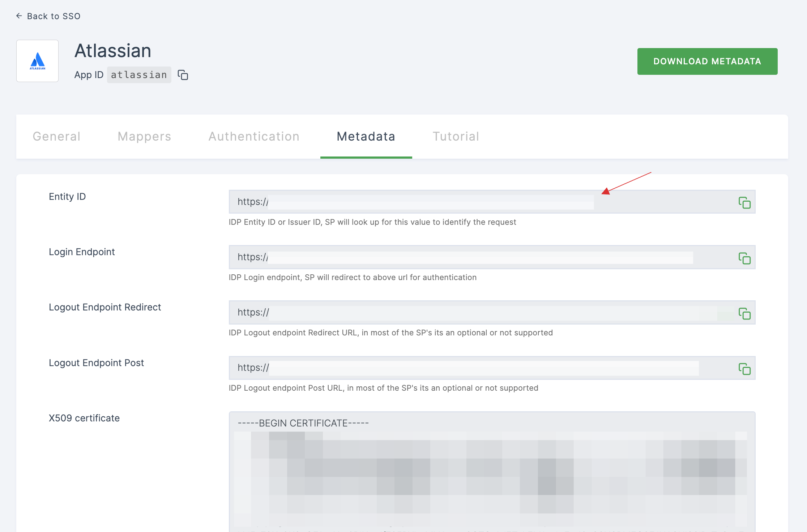Copy the Login Endpoint URL
The image size is (807, 532).
[x=744, y=258]
